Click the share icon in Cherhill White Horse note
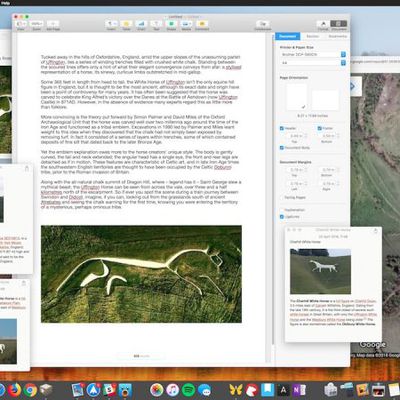The height and width of the screenshot is (400, 400). pyautogui.click(x=376, y=230)
